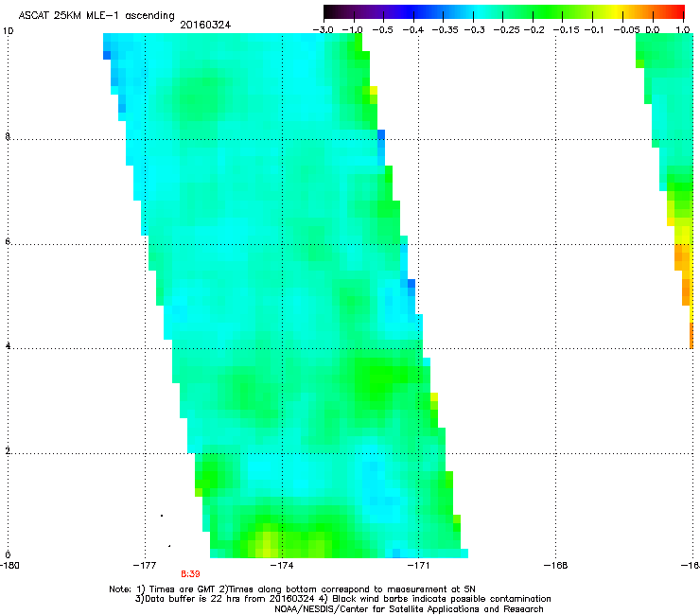Click the longitude label -180
The height and width of the screenshot is (615, 700).
click(9, 566)
